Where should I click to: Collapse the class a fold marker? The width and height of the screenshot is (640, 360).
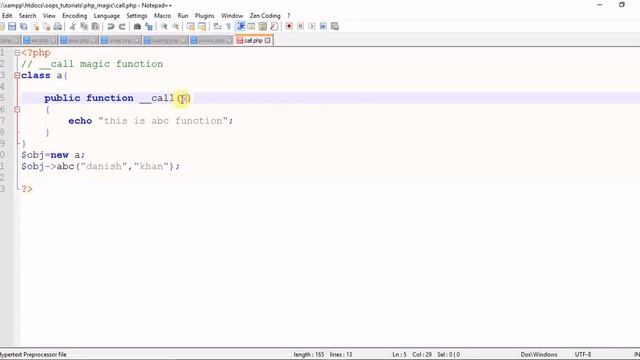pos(17,75)
